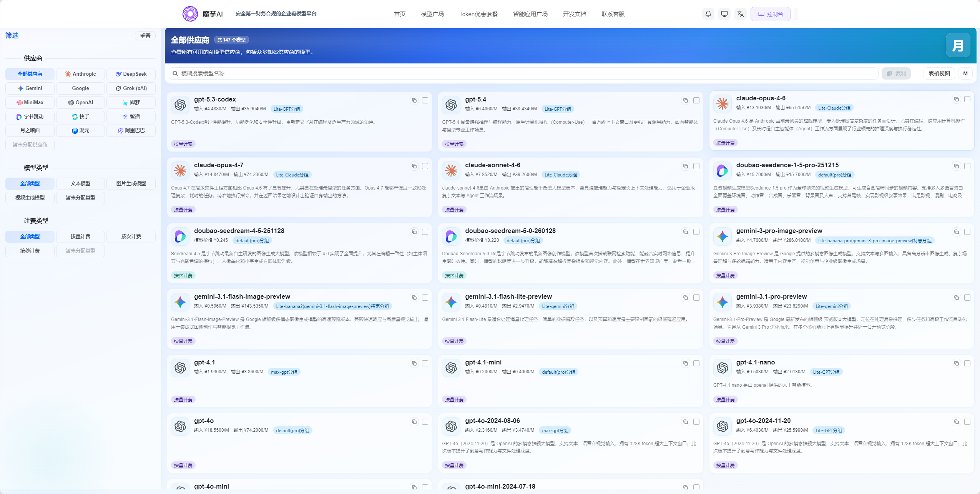
Task: Copy doubao-seedream-4-5-251128 name icon
Action: (414, 232)
